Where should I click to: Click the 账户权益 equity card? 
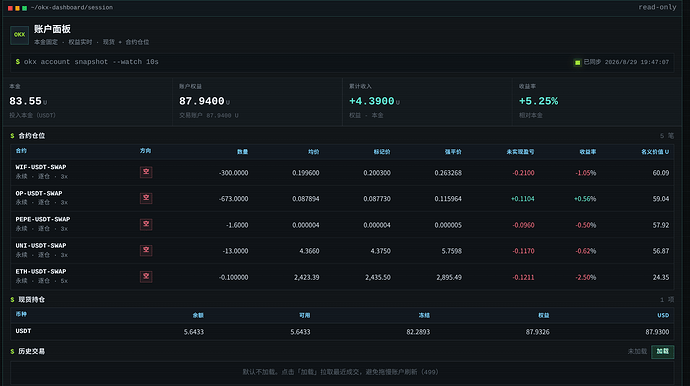pyautogui.click(x=257, y=102)
